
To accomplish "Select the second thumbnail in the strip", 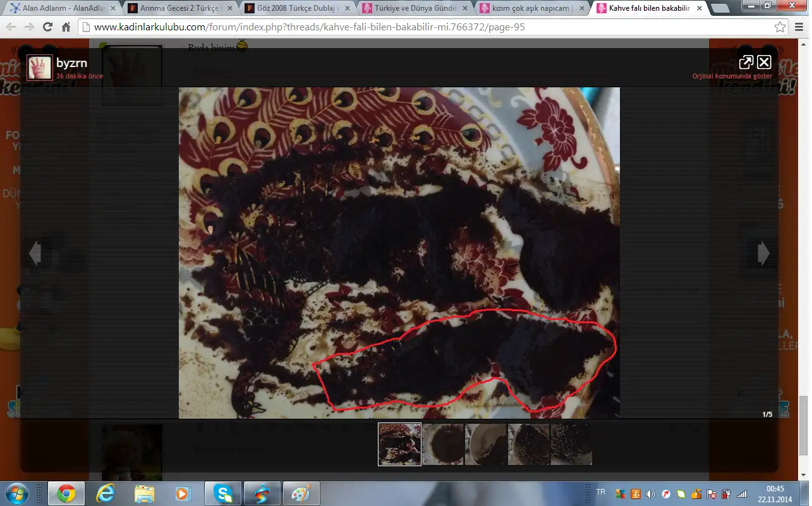I will [x=443, y=445].
